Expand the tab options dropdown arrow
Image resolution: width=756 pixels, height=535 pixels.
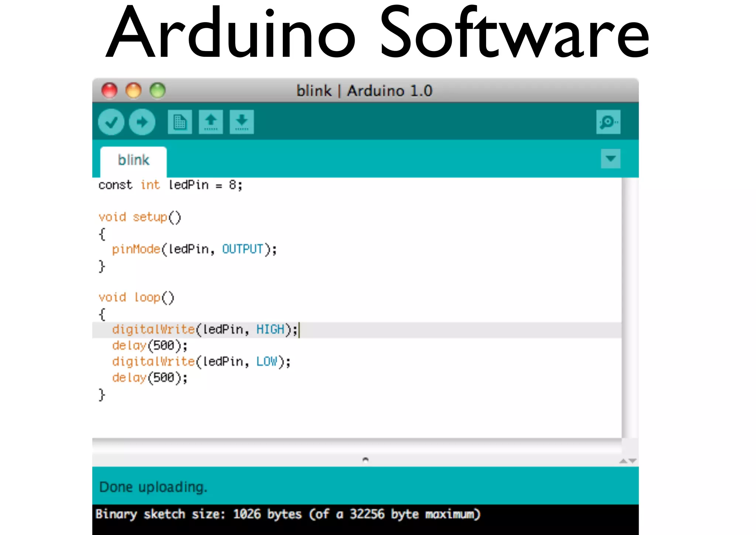pyautogui.click(x=611, y=159)
